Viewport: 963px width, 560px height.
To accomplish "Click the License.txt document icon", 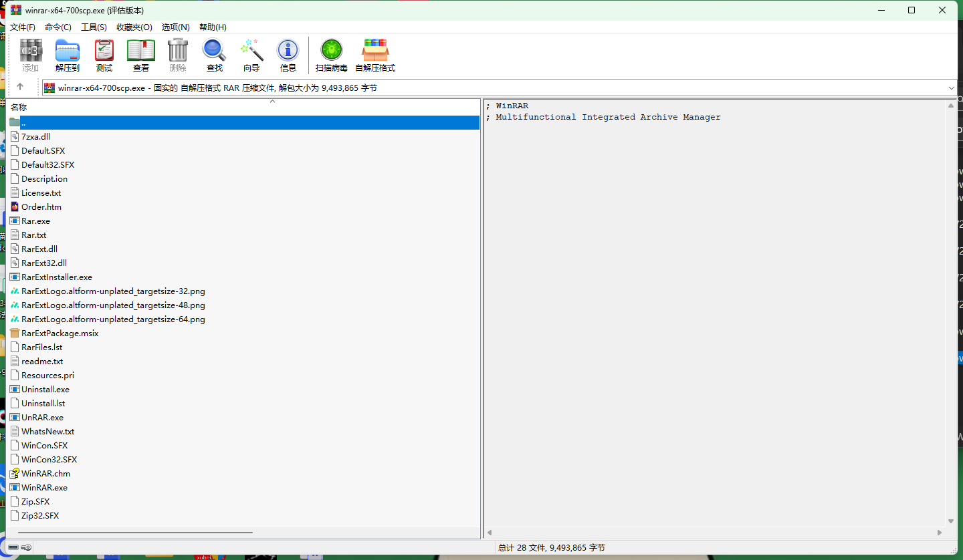I will pyautogui.click(x=15, y=192).
